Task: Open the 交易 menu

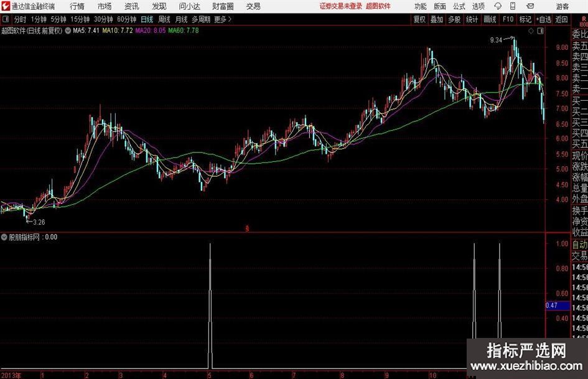Action: pyautogui.click(x=253, y=6)
